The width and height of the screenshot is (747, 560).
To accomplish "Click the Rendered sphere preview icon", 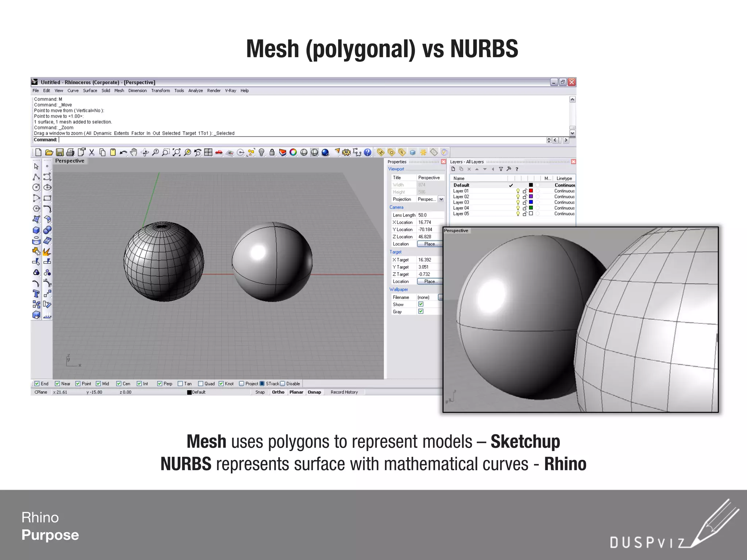I will tap(325, 152).
